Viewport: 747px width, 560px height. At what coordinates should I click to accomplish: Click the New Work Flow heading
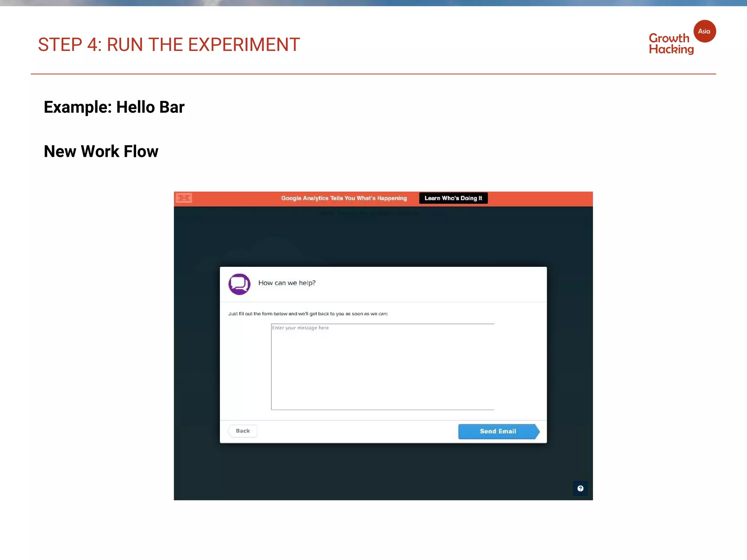point(101,151)
